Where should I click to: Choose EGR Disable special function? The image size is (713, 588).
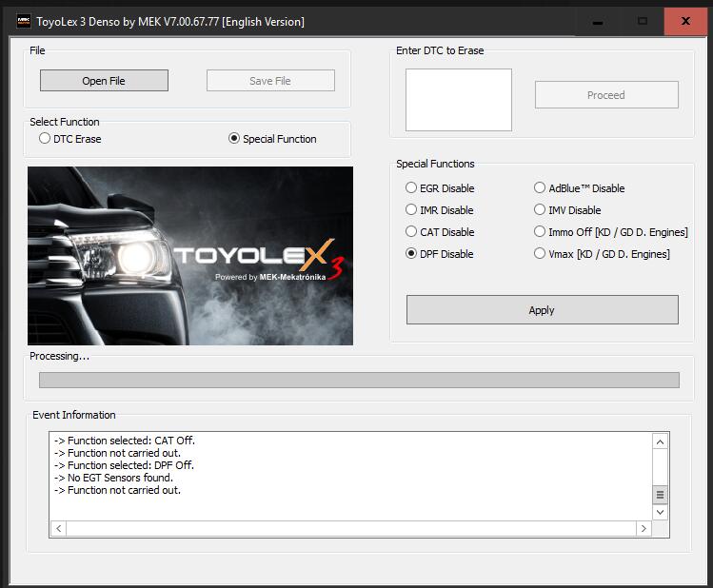click(x=411, y=188)
